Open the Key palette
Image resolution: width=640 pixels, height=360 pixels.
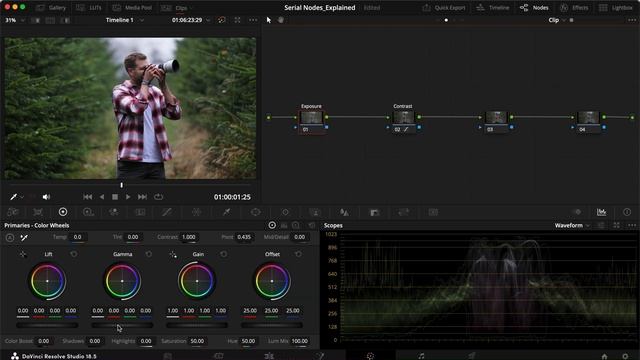[x=374, y=212]
